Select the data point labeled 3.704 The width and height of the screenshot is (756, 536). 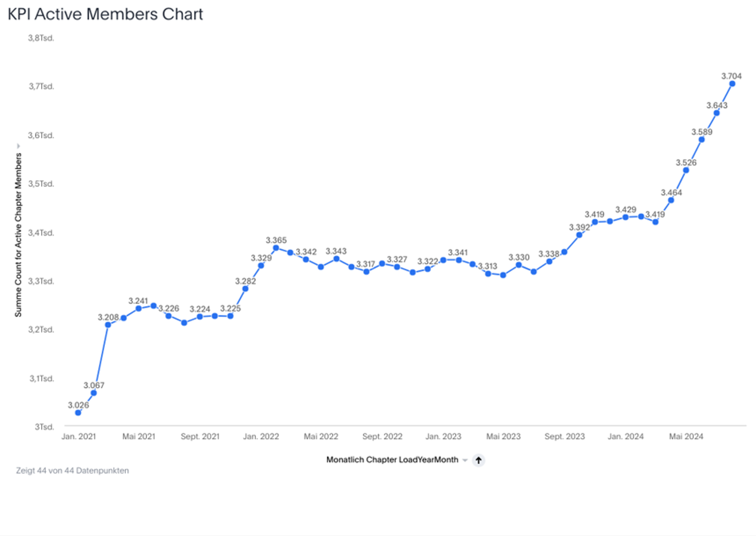[x=732, y=83]
